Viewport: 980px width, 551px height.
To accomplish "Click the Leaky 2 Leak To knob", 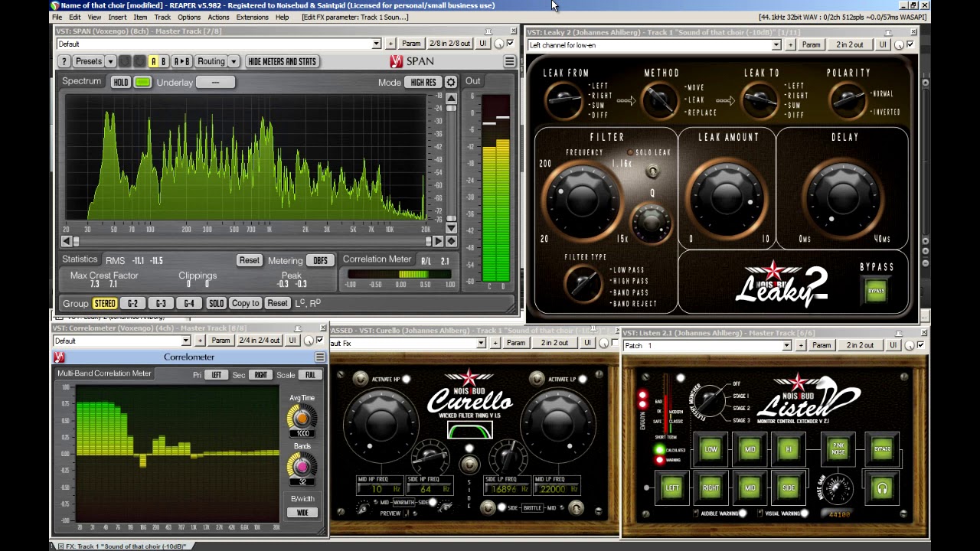I will click(760, 100).
